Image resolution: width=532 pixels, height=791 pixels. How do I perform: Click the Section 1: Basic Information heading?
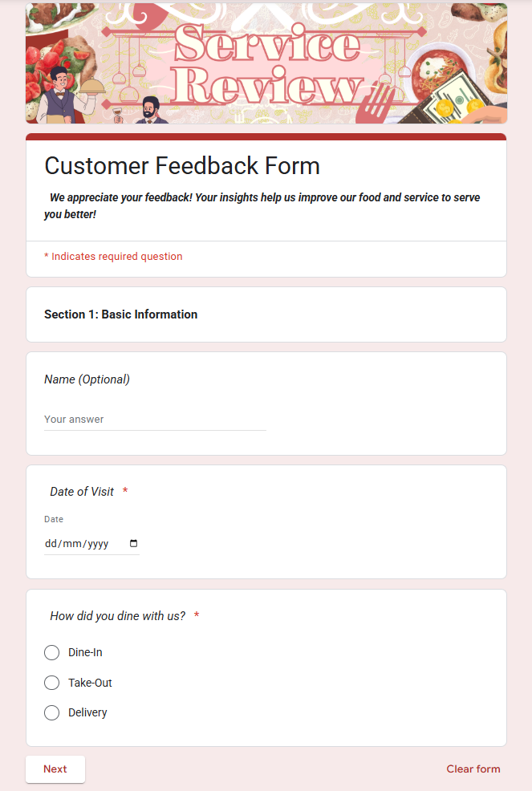pos(120,314)
